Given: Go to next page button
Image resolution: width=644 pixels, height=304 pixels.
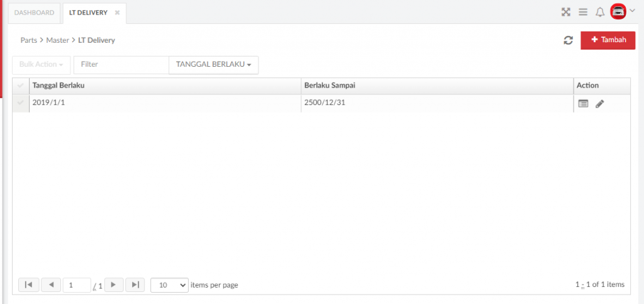Looking at the screenshot, I should (114, 284).
